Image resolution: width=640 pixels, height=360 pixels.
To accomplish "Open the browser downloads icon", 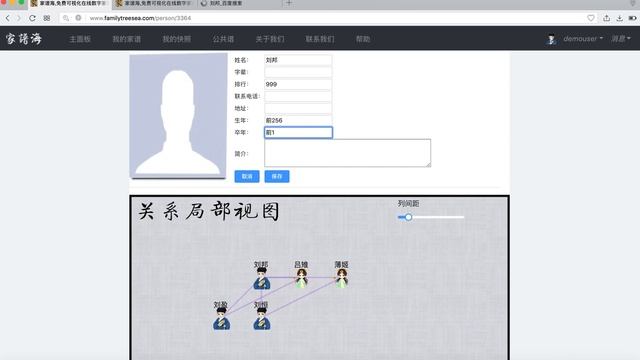I will point(620,18).
